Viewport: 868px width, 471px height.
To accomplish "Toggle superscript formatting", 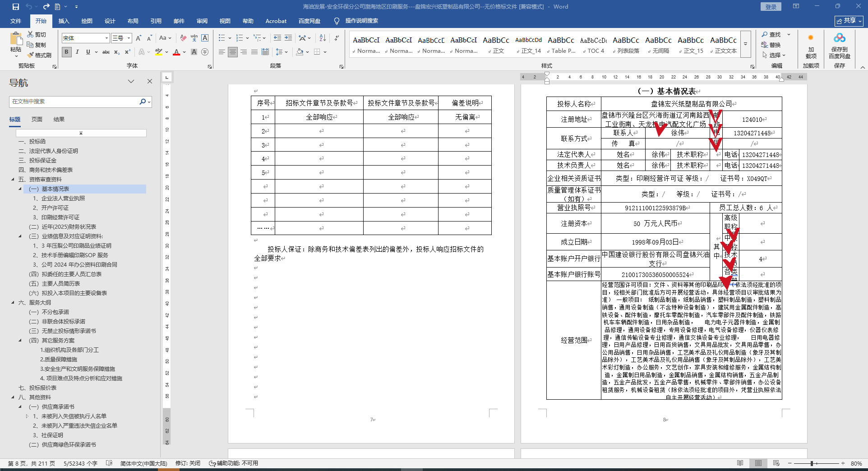I will pyautogui.click(x=128, y=52).
